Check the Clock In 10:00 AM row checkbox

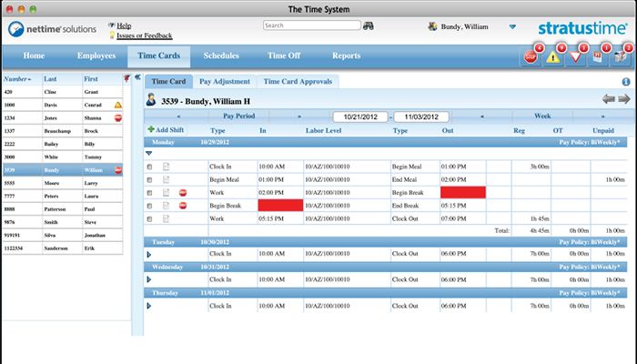click(x=150, y=167)
